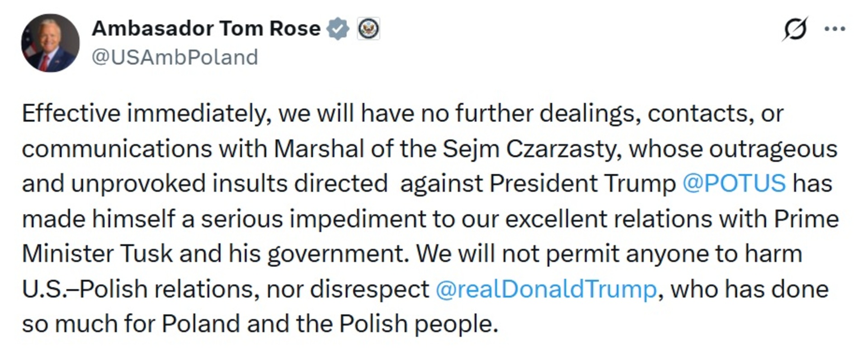868x349 pixels.
Task: Click the words "Minister Tusk" in the post
Action: pos(97,253)
